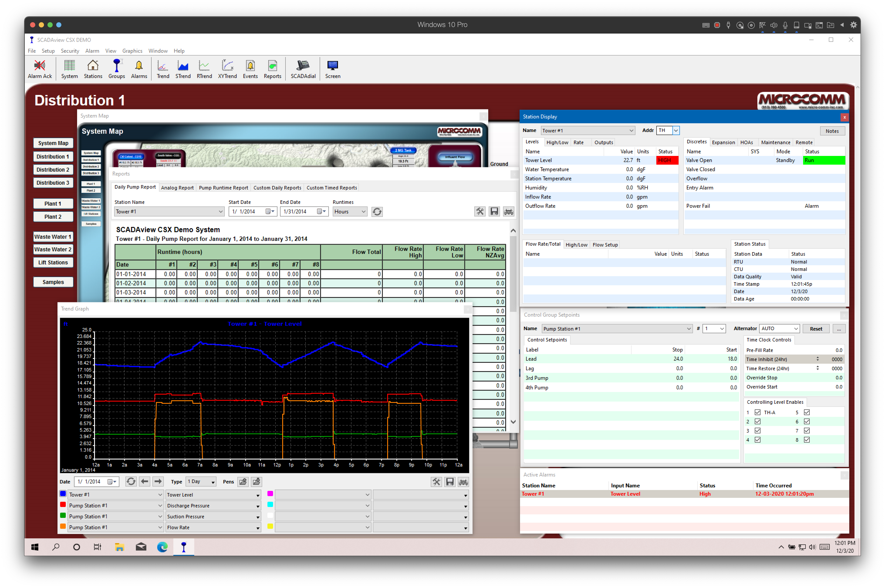This screenshot has width=885, height=588.
Task: Toggle Controlling Level Enable 2 checkbox
Action: tap(758, 421)
